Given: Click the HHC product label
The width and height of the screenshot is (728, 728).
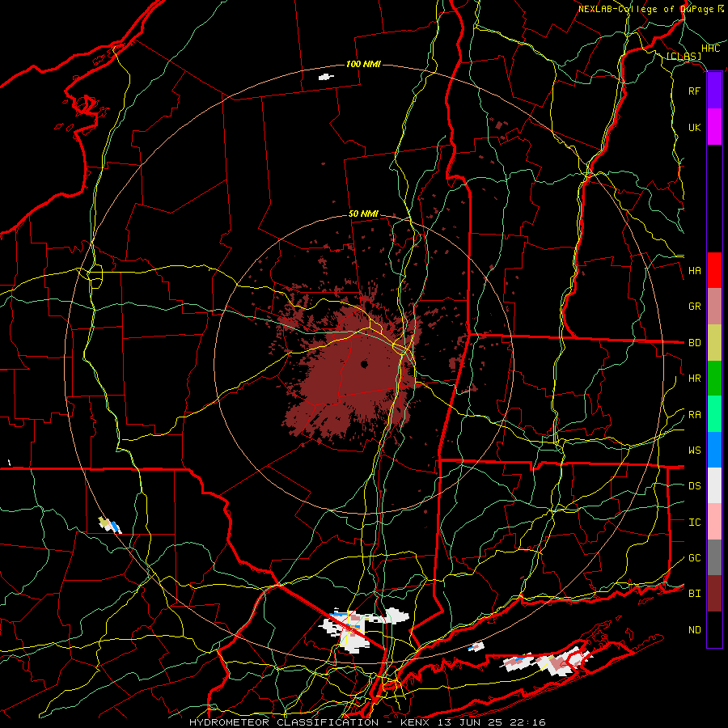Looking at the screenshot, I should tap(710, 49).
